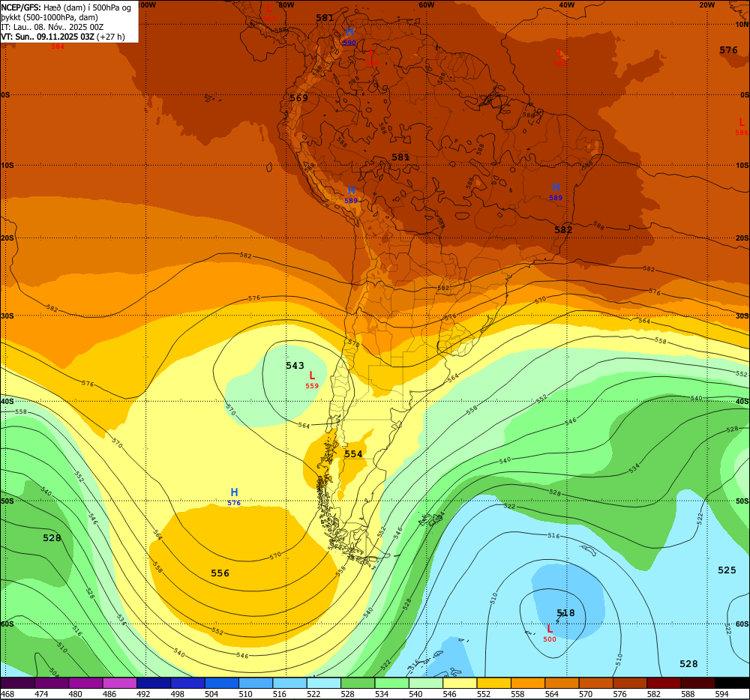Click the thickness value 569 over Ecuador
This screenshot has height=700, width=750.
click(298, 98)
